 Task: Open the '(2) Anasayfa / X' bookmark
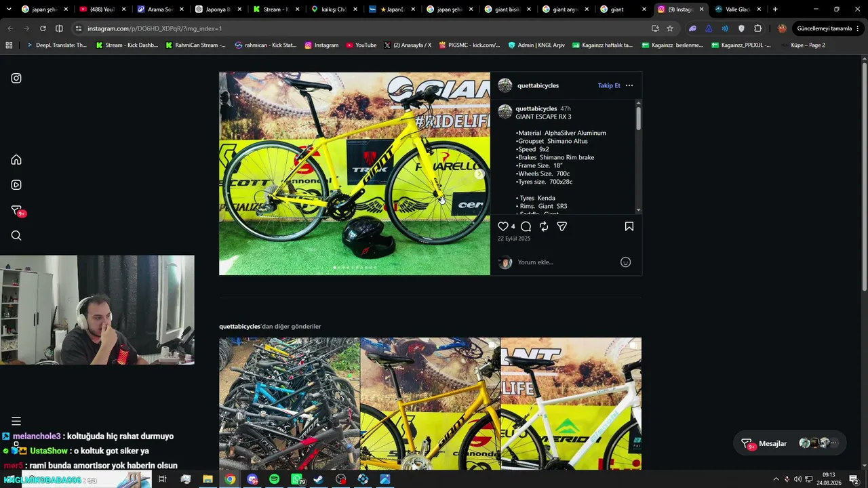(408, 45)
